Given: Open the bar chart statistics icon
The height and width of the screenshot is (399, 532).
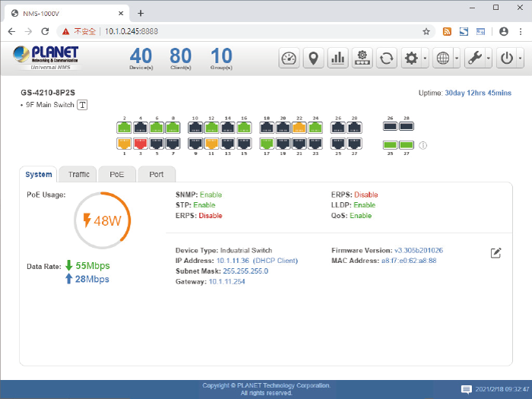Looking at the screenshot, I should tap(337, 59).
